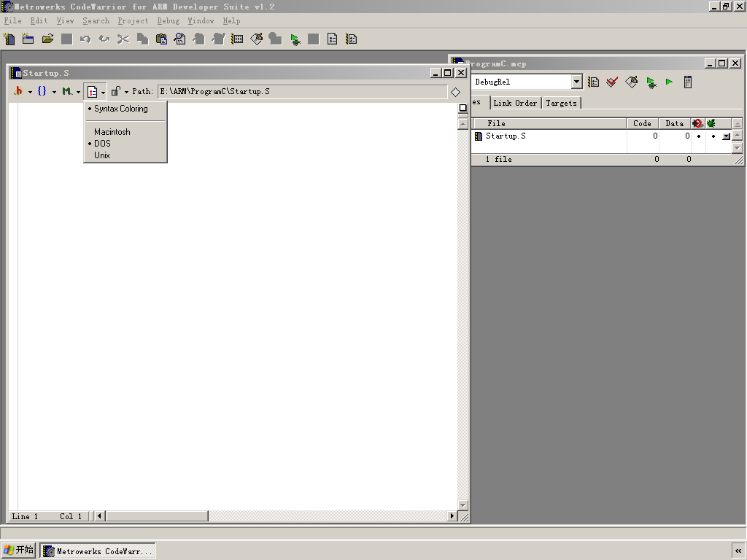The width and height of the screenshot is (747, 560).
Task: Open the functions braces popup icon
Action: [42, 91]
